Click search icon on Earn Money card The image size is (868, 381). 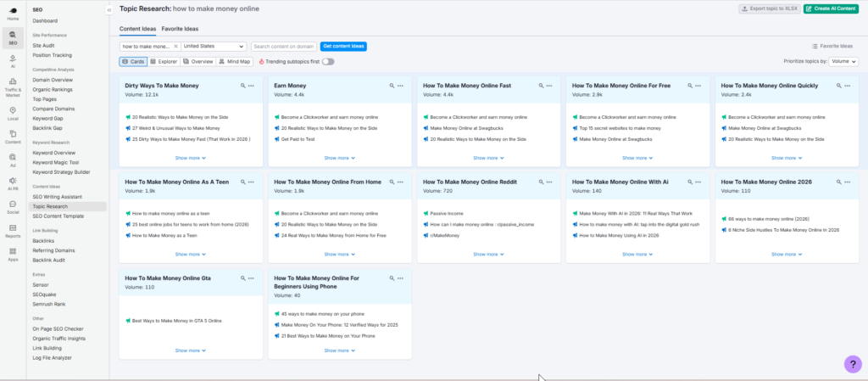click(x=392, y=86)
